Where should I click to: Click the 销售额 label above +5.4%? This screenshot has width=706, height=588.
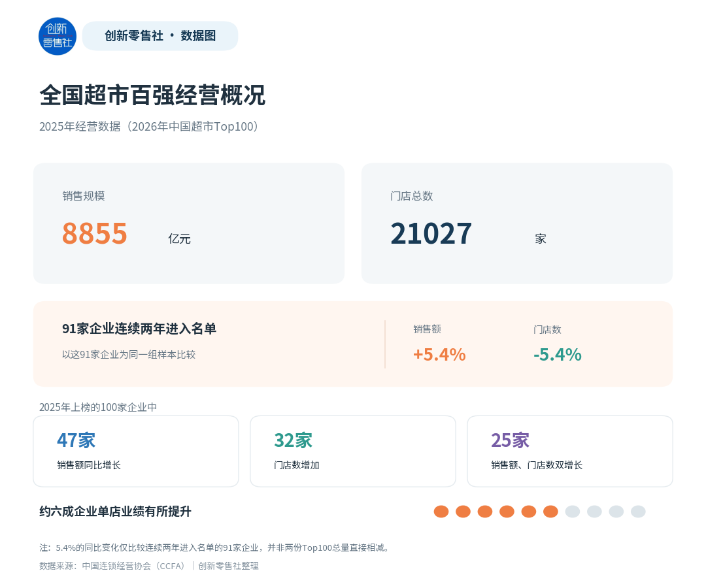(x=428, y=329)
